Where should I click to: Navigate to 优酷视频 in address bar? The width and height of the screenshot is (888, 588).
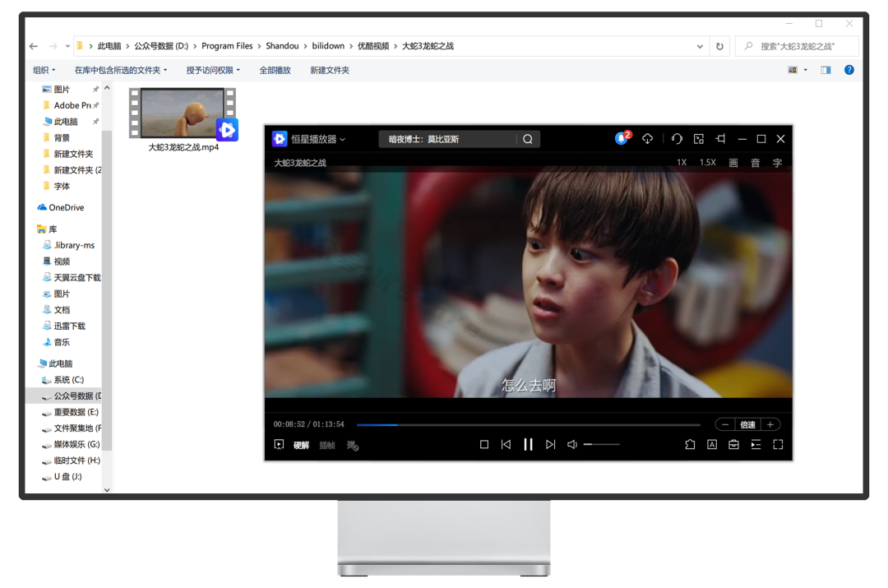373,46
